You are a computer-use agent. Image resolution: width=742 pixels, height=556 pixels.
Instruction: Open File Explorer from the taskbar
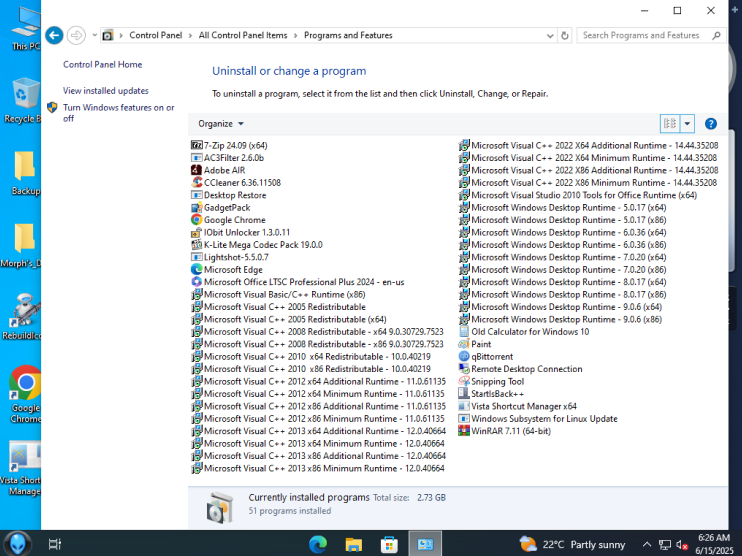click(x=353, y=544)
